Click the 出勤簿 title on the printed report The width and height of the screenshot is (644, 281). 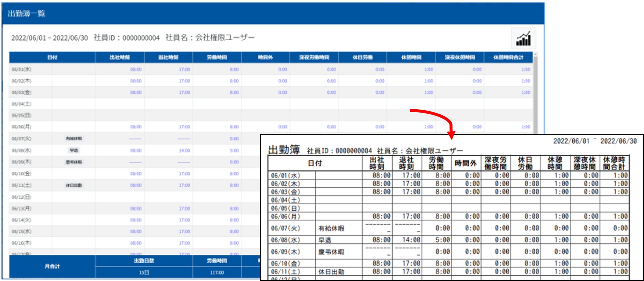(284, 150)
